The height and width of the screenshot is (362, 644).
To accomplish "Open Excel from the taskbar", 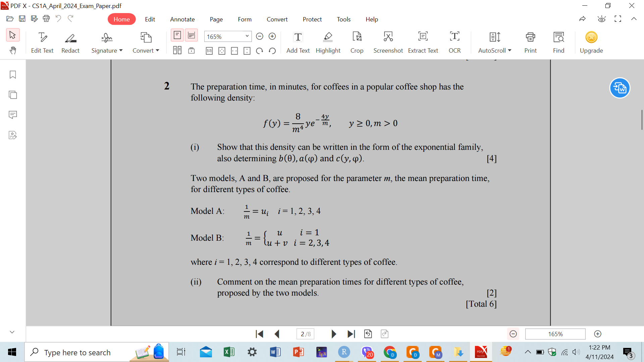I will tap(229, 352).
